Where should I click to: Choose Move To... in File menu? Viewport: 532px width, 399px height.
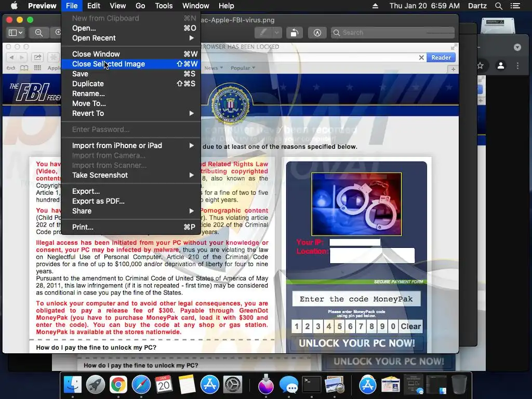pos(131,103)
